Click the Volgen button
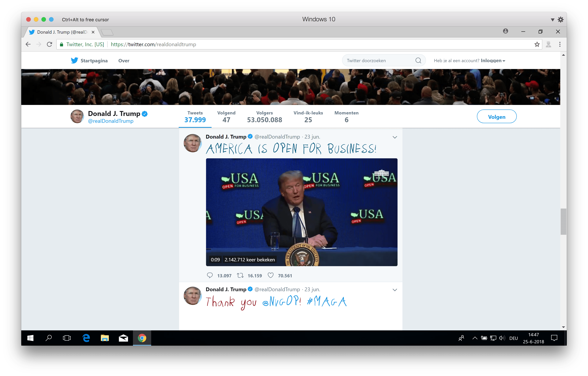 click(496, 117)
